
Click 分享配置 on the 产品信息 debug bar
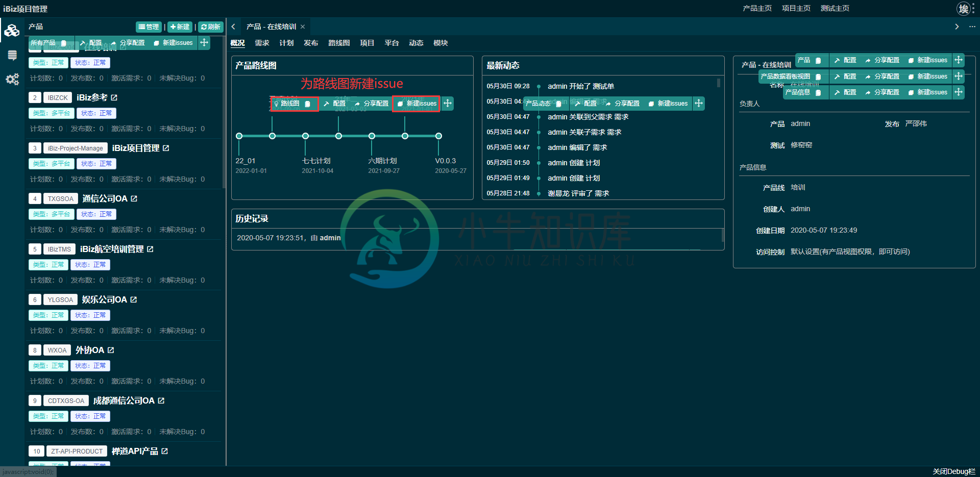coord(882,92)
